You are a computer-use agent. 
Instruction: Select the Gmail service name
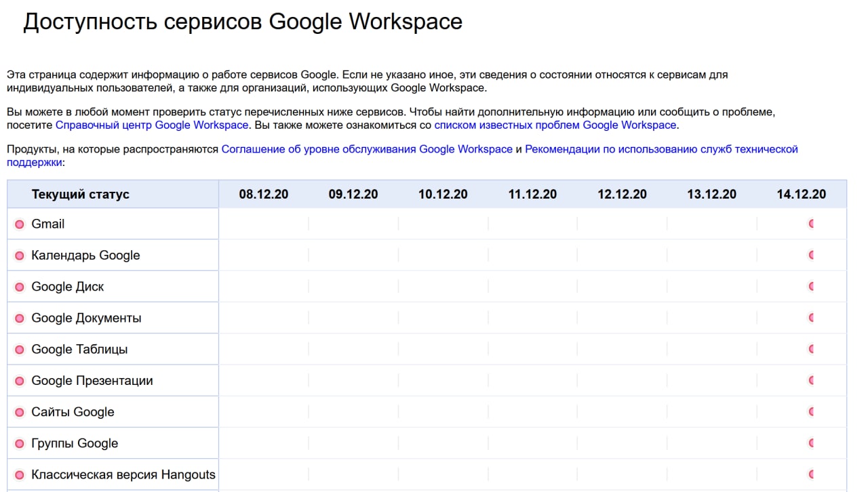48,224
